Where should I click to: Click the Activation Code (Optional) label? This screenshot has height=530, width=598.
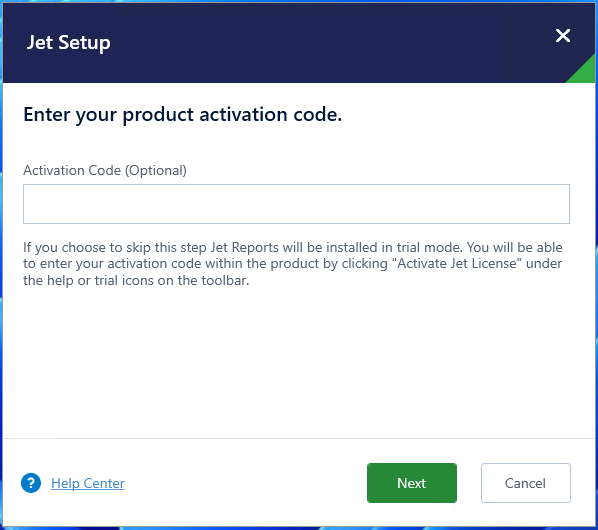point(105,170)
